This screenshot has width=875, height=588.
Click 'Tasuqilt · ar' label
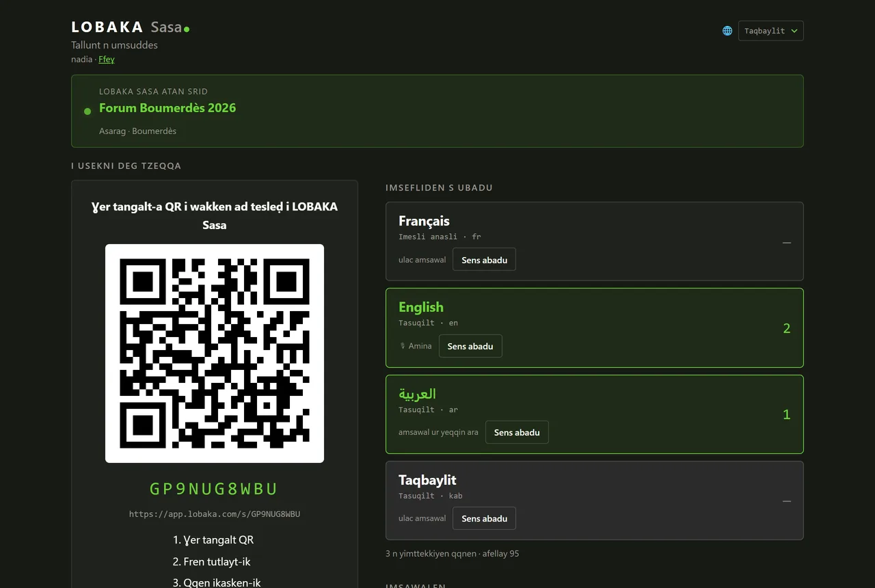[428, 410]
